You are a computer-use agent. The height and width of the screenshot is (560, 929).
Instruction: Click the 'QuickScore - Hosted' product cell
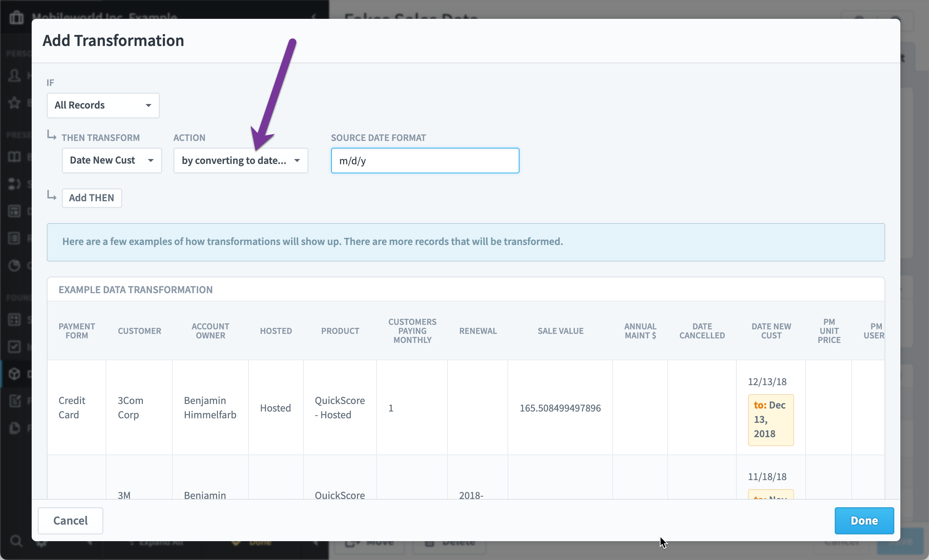click(340, 407)
